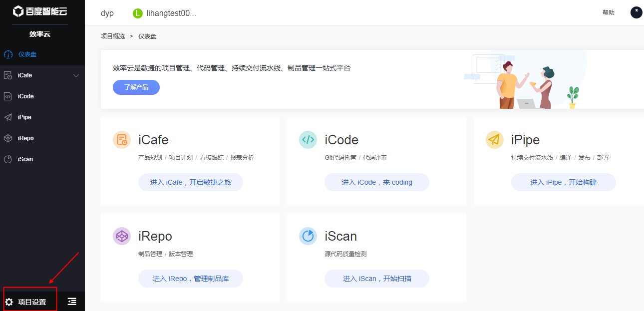644x311 pixels.
Task: Click the iScan card heading
Action: [x=341, y=236]
